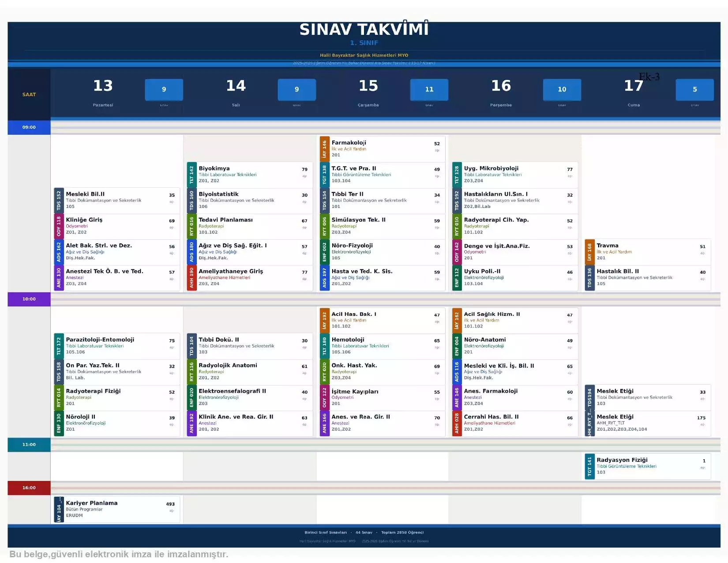Click the student icon under Kariyer Planlama's 493
Image resolution: width=728 pixels, height=563 pixels.
[171, 511]
